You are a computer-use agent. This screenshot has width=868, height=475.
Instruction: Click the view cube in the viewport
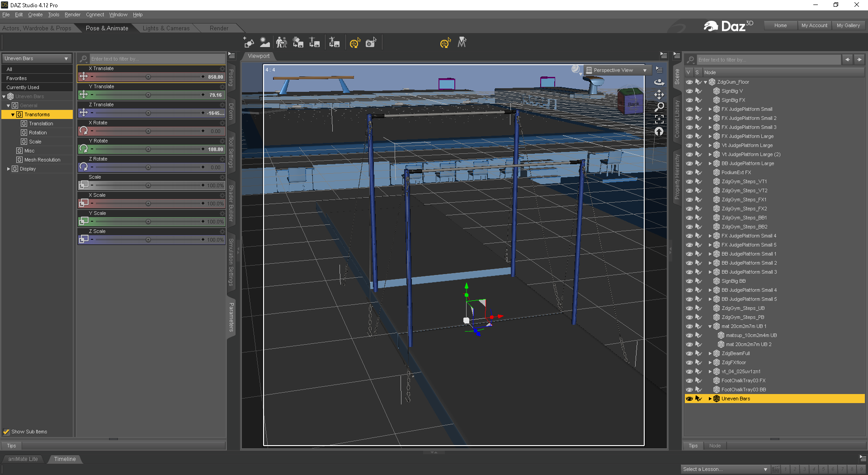(630, 101)
